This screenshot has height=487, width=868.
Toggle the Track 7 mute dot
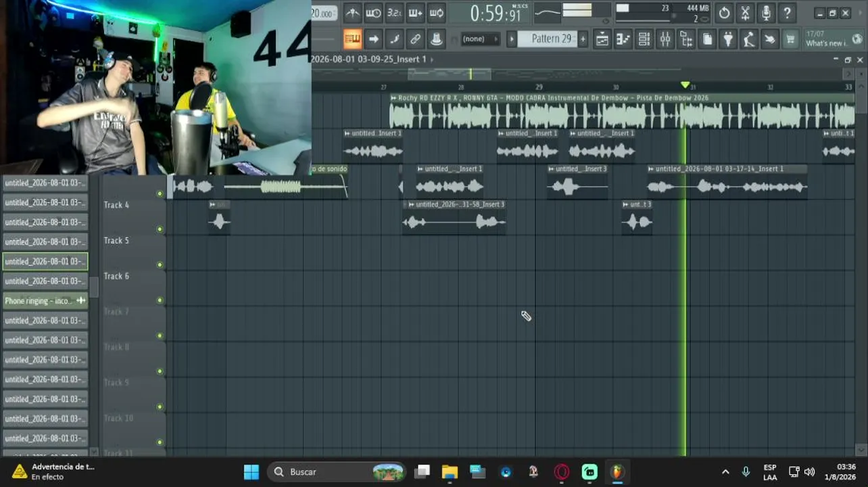pyautogui.click(x=160, y=336)
